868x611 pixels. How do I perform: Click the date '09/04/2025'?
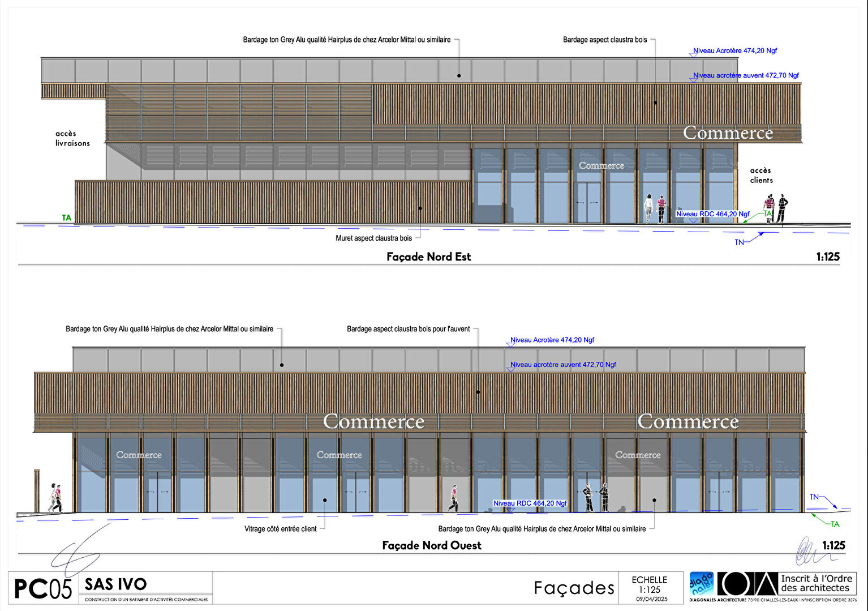tap(652, 599)
